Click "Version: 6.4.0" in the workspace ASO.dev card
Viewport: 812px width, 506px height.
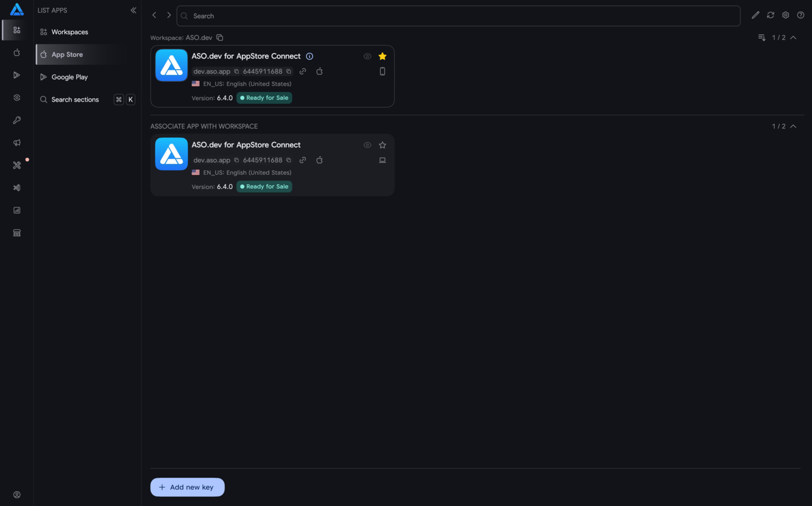pos(212,98)
